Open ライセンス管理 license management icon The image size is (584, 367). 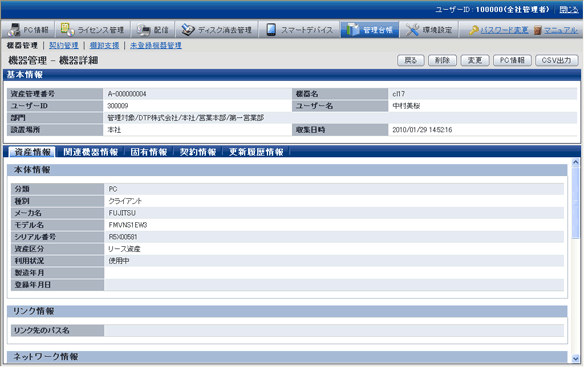click(x=67, y=29)
